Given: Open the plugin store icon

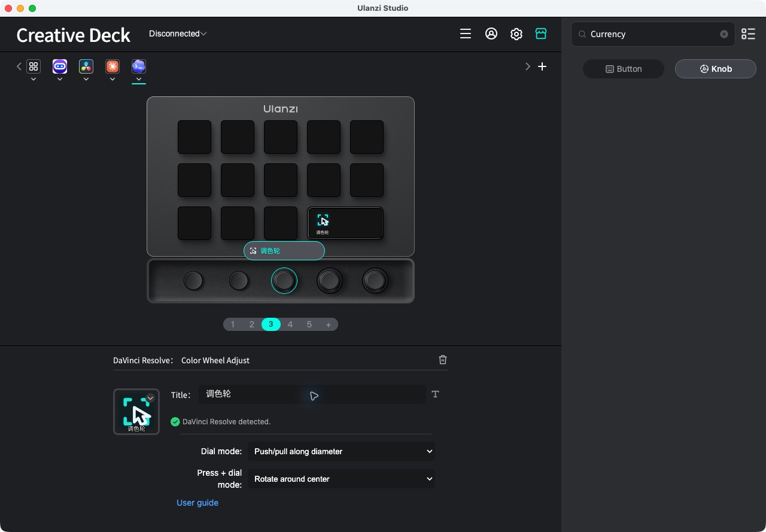Looking at the screenshot, I should point(541,34).
